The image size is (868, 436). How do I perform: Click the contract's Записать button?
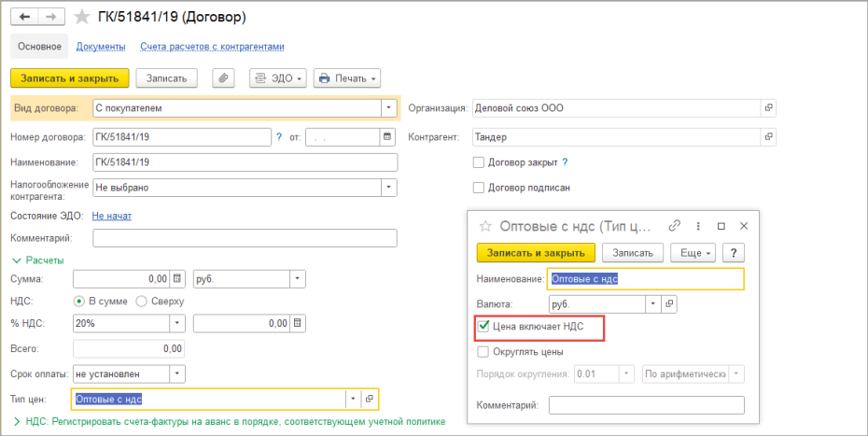(x=167, y=78)
